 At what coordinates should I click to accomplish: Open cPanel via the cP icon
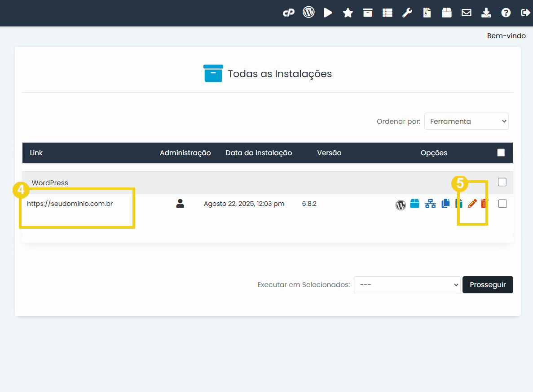(x=288, y=13)
